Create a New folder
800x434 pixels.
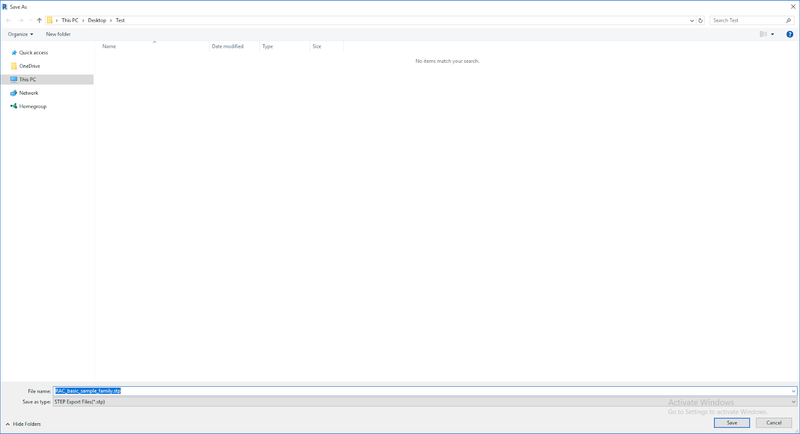(58, 34)
